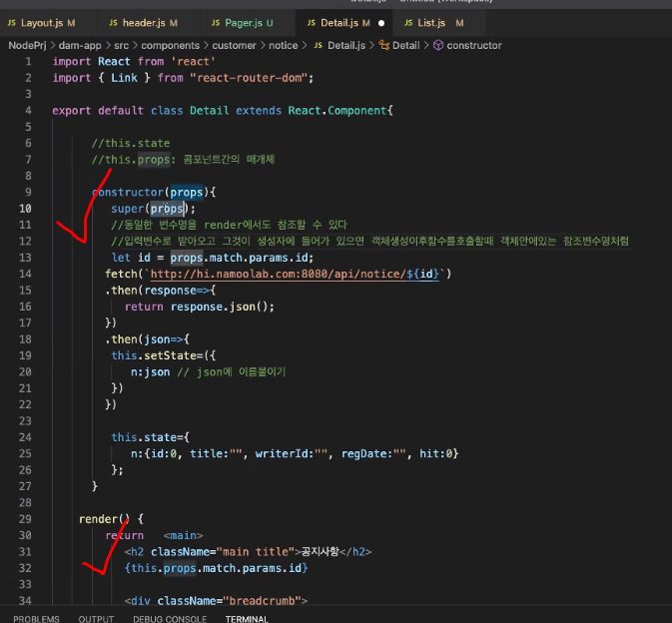The width and height of the screenshot is (672, 623).
Task: Open customer breadcrumb segment
Action: pyautogui.click(x=234, y=45)
